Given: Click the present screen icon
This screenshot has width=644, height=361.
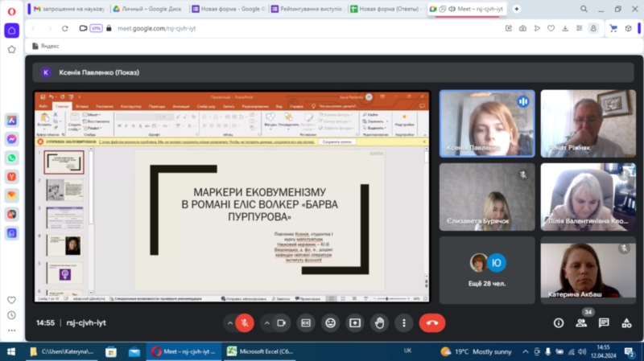Looking at the screenshot, I should pyautogui.click(x=354, y=322).
